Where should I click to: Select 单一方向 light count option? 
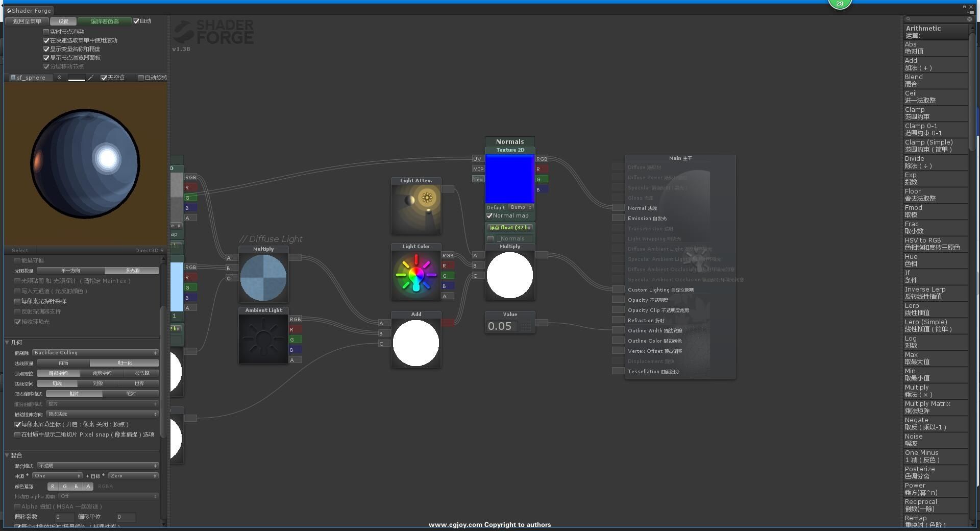70,271
